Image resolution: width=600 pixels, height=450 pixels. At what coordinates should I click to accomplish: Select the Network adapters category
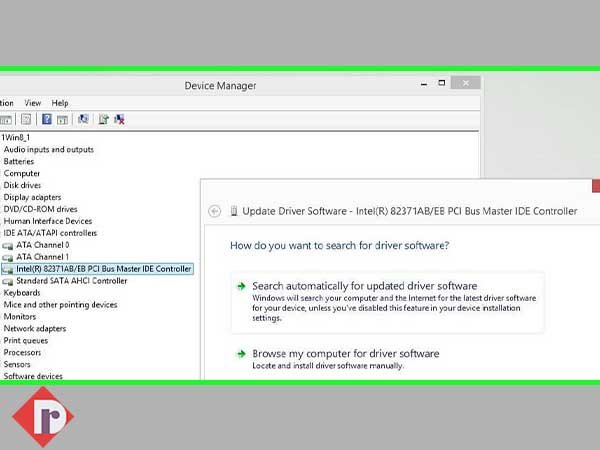pos(35,328)
